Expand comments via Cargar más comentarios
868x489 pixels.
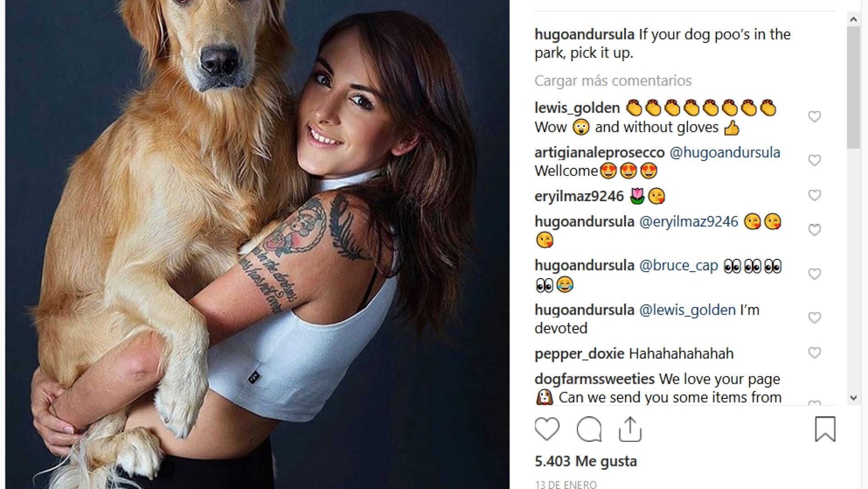point(613,81)
